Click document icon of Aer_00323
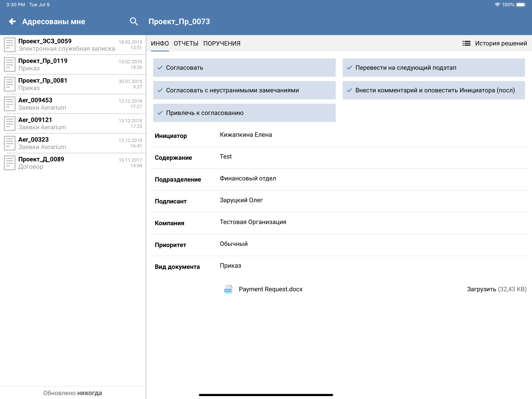 (10, 143)
